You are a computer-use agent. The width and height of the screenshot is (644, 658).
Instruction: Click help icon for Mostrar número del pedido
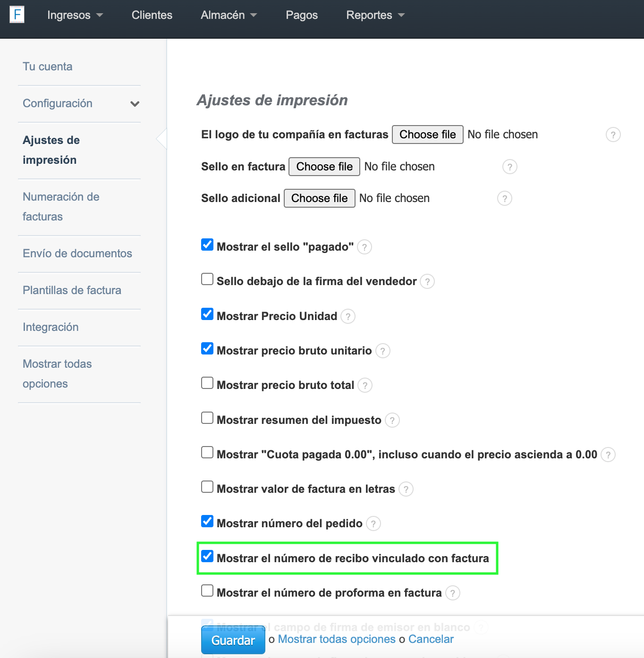[x=373, y=524]
